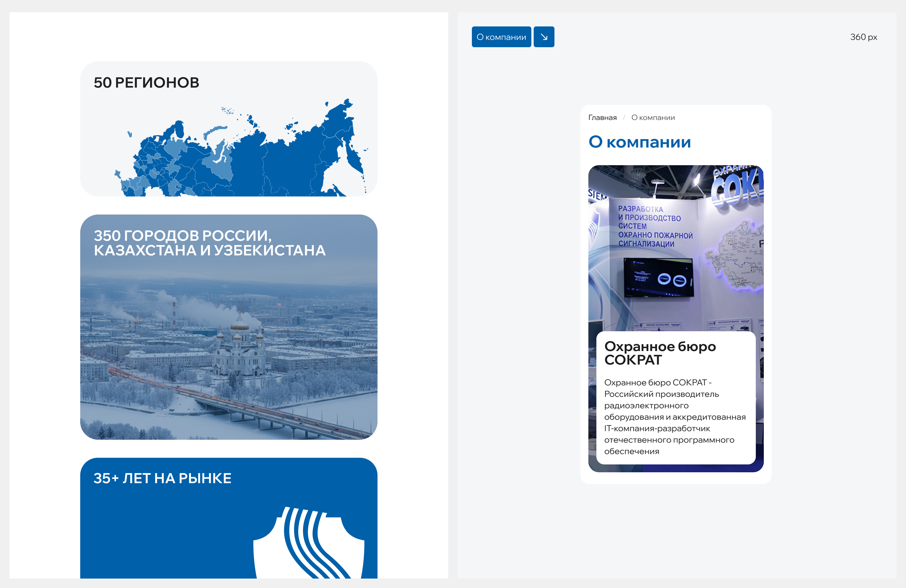Viewport: 906px width, 588px height.
Task: Open the Главная breadcrumb link
Action: [602, 118]
